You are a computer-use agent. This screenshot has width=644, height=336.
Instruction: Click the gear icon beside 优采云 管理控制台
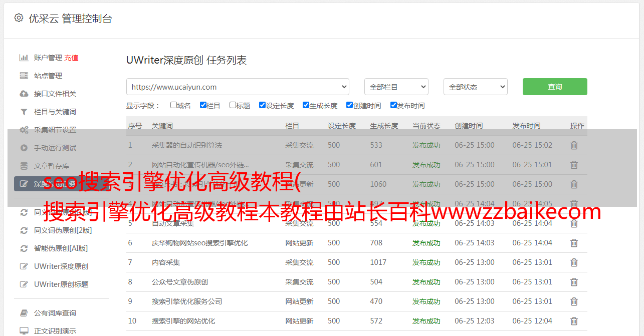19,18
